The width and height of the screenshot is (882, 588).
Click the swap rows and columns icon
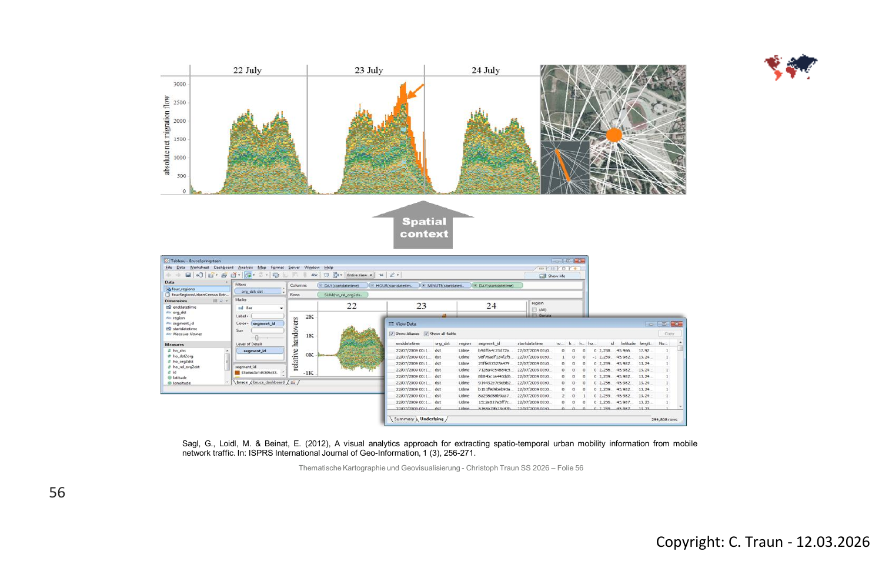(x=276, y=275)
